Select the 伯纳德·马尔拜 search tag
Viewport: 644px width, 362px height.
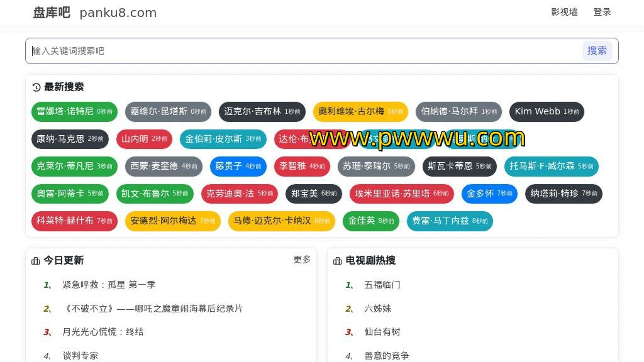[458, 112]
